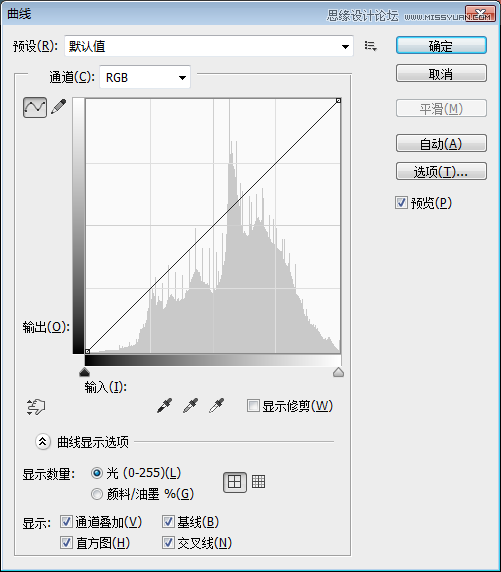The image size is (501, 572).
Task: Switch to detailed fine grid view
Action: [258, 482]
